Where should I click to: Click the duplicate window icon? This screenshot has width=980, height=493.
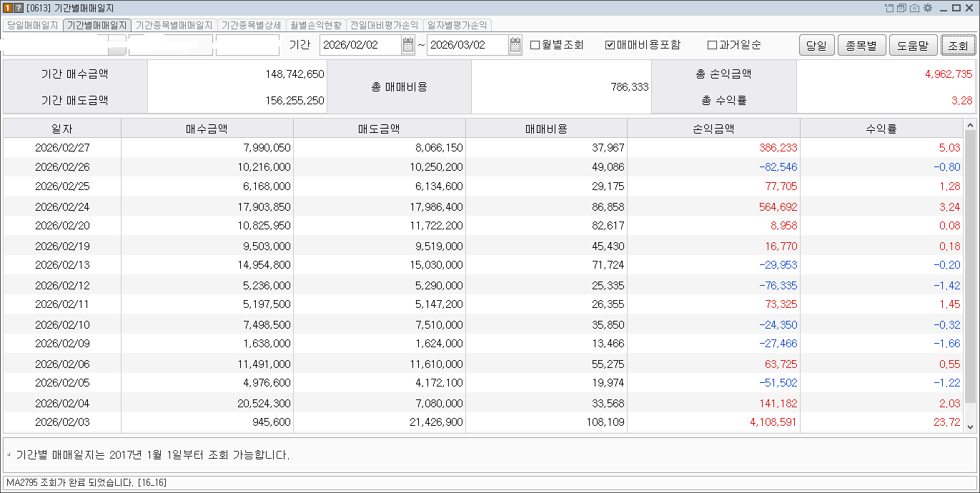tap(901, 7)
